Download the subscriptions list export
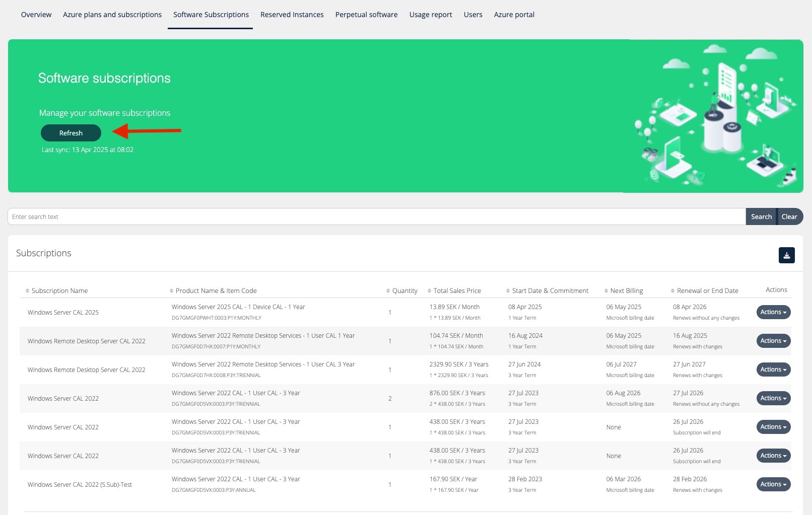 pos(786,255)
